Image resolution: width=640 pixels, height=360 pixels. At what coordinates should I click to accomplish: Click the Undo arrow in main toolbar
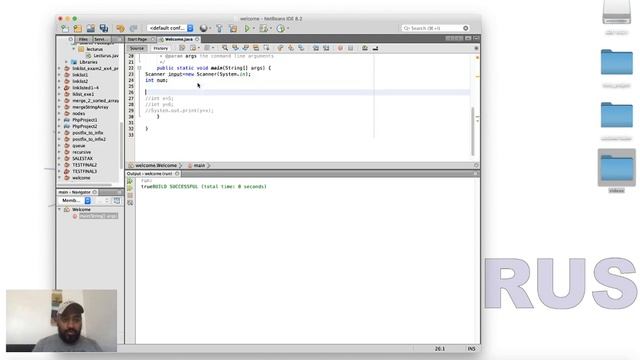coord(120,28)
